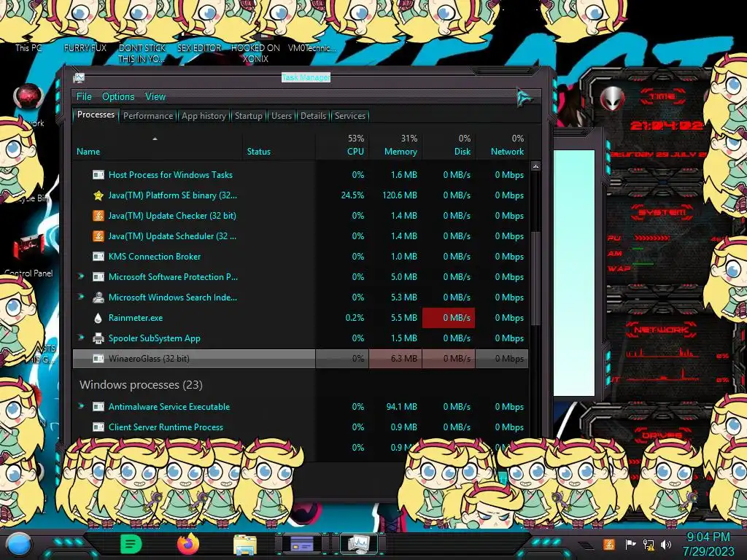Open the green notes app on taskbar

click(131, 544)
